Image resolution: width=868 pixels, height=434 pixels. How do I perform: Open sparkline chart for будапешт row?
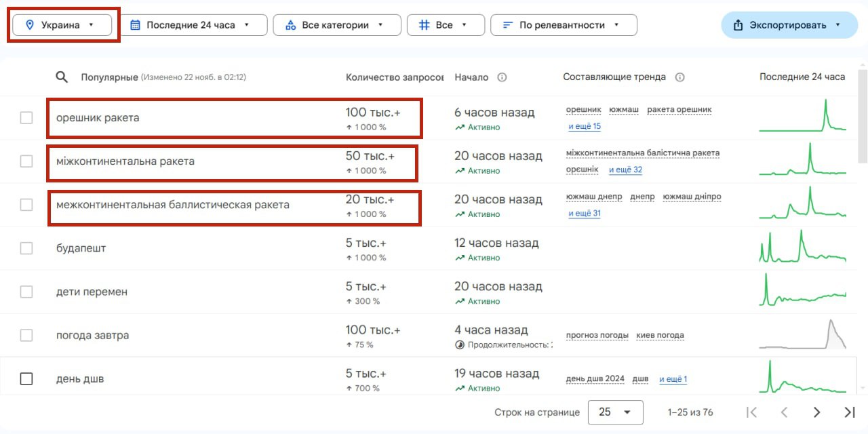click(802, 248)
